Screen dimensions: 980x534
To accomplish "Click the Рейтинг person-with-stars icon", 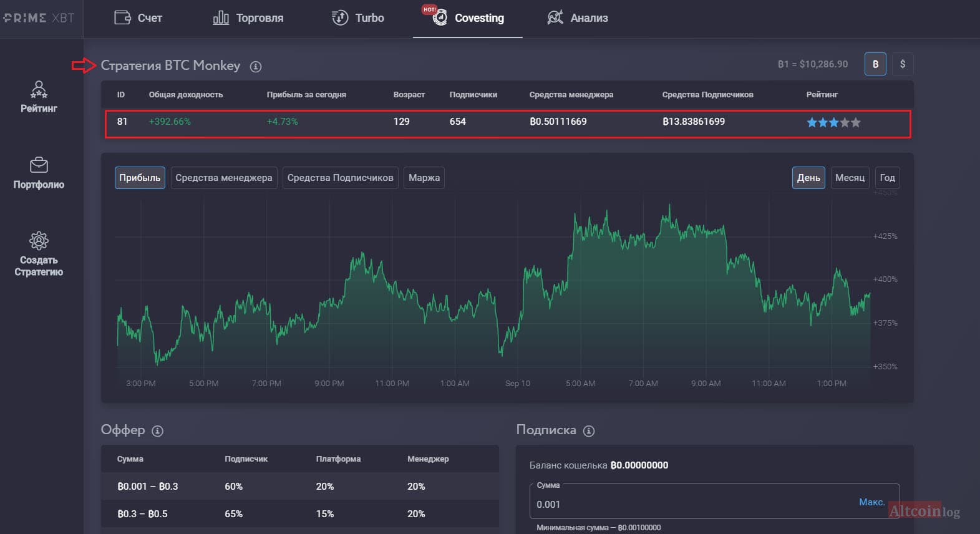I will click(x=39, y=90).
